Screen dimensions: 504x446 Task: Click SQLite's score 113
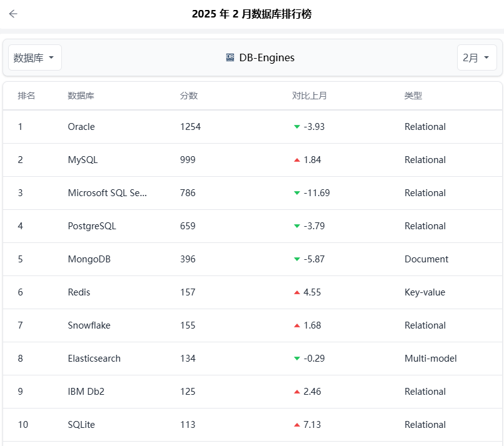pos(188,425)
